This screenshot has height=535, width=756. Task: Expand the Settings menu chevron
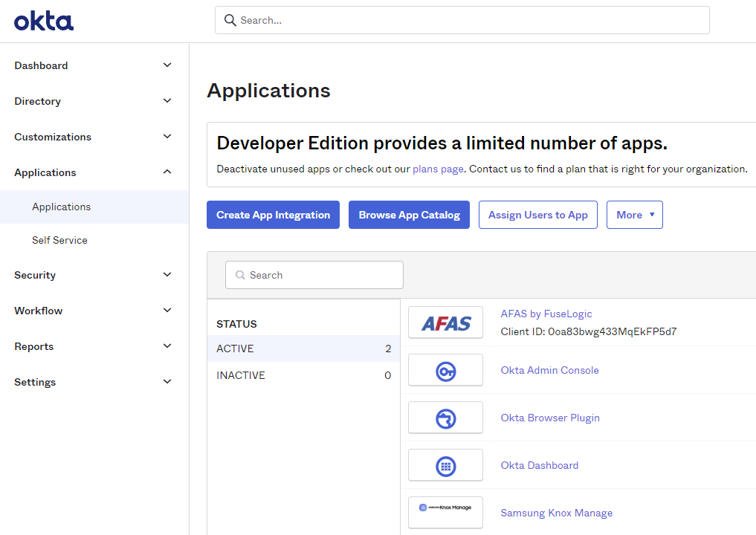(x=167, y=382)
